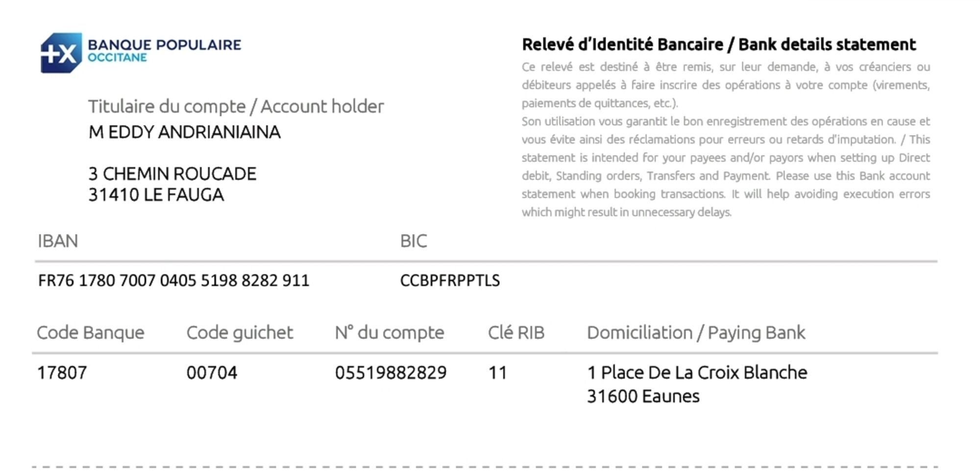Click the Clé RIB value 11
Image resolution: width=980 pixels, height=474 pixels.
tap(497, 373)
